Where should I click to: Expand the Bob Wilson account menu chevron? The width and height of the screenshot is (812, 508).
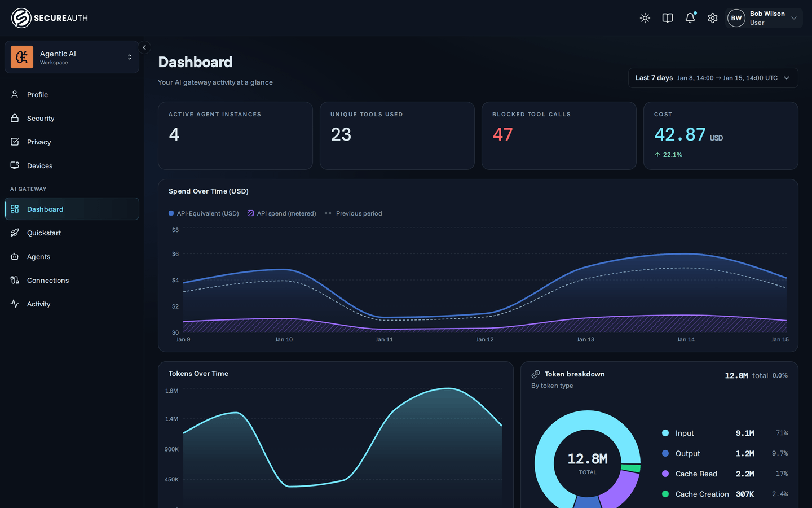794,18
